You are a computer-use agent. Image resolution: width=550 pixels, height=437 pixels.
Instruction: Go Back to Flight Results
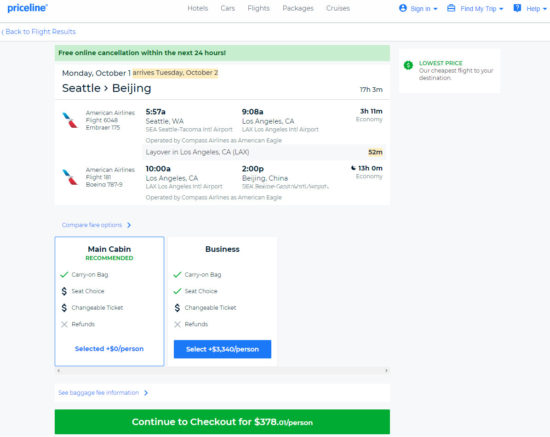click(x=39, y=32)
